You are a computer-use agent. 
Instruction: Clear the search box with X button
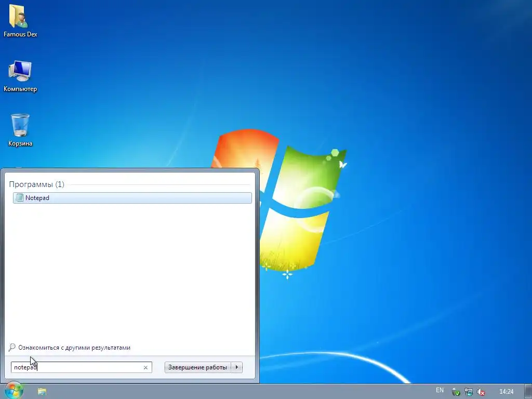click(x=145, y=367)
